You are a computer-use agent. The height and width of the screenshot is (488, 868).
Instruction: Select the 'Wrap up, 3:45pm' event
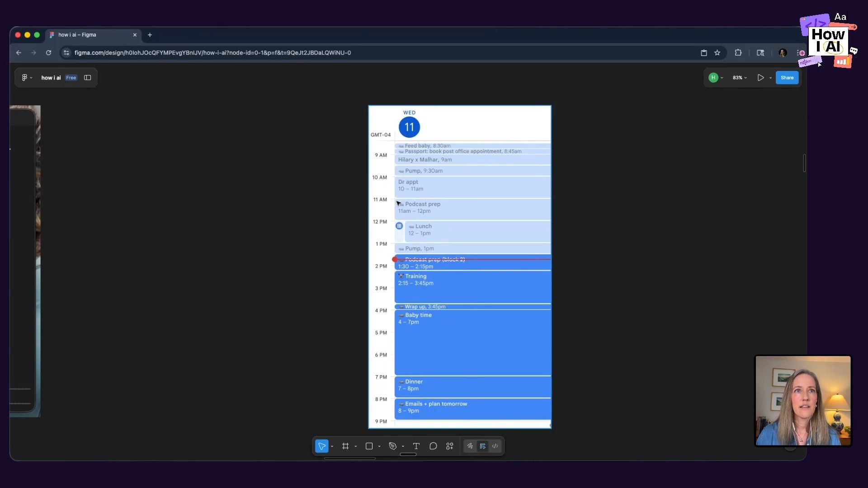472,307
